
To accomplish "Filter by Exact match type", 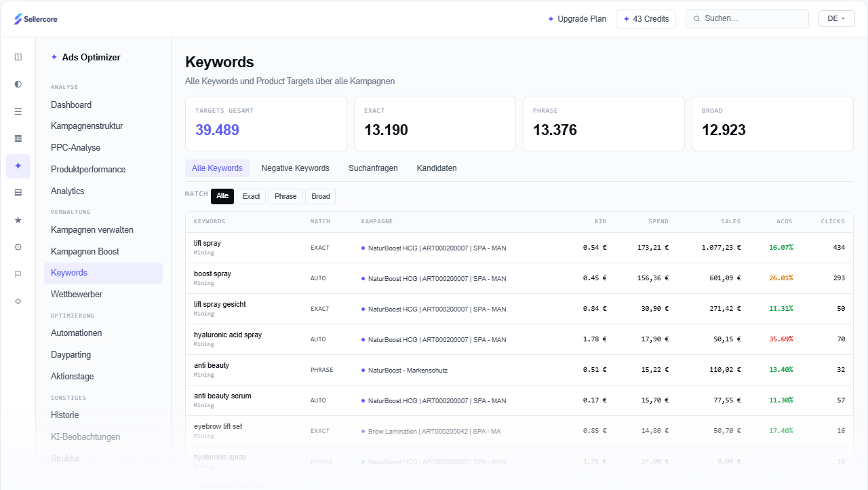I will pos(251,196).
